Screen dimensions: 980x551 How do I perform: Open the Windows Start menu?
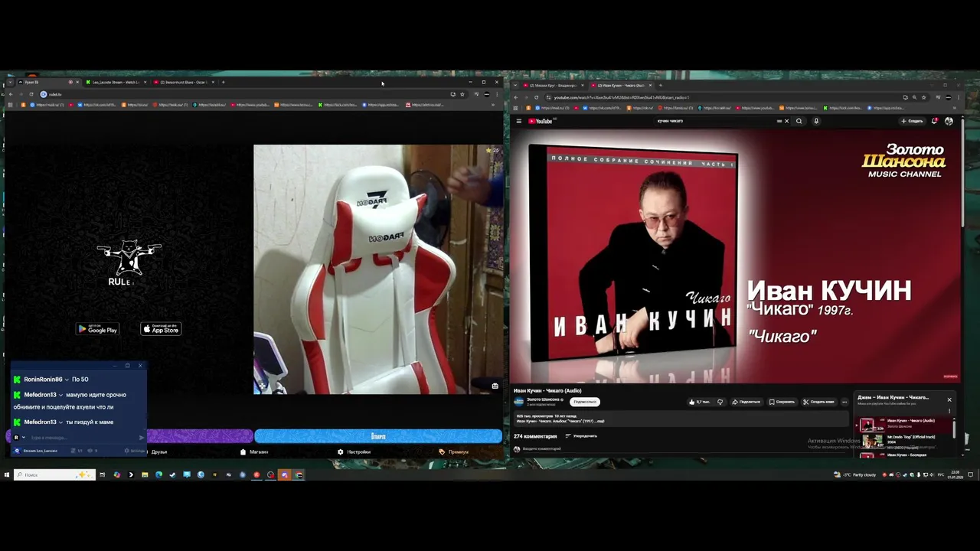coord(6,474)
